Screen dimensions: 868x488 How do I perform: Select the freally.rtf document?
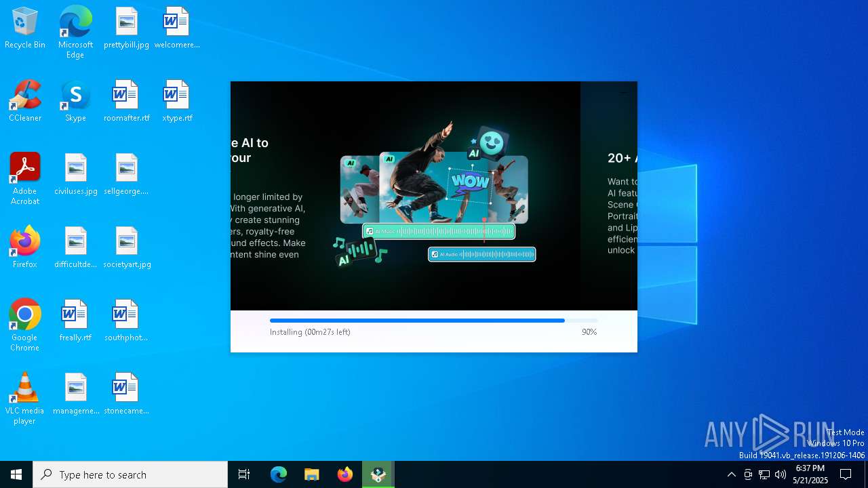pyautogui.click(x=75, y=321)
